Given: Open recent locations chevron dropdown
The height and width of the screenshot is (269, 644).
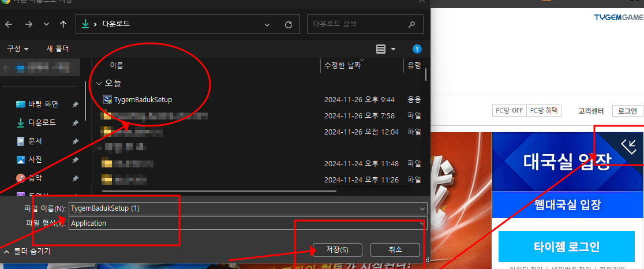Looking at the screenshot, I should click(x=46, y=25).
